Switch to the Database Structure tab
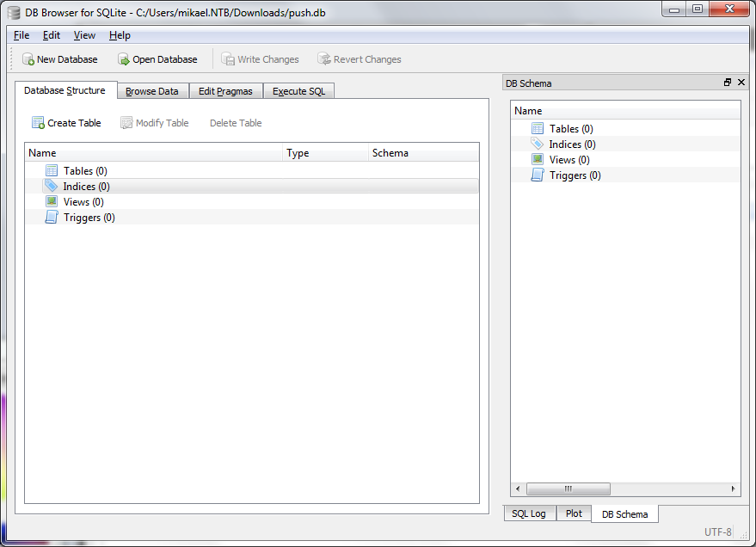Screen dimensions: 756x547 coord(65,90)
